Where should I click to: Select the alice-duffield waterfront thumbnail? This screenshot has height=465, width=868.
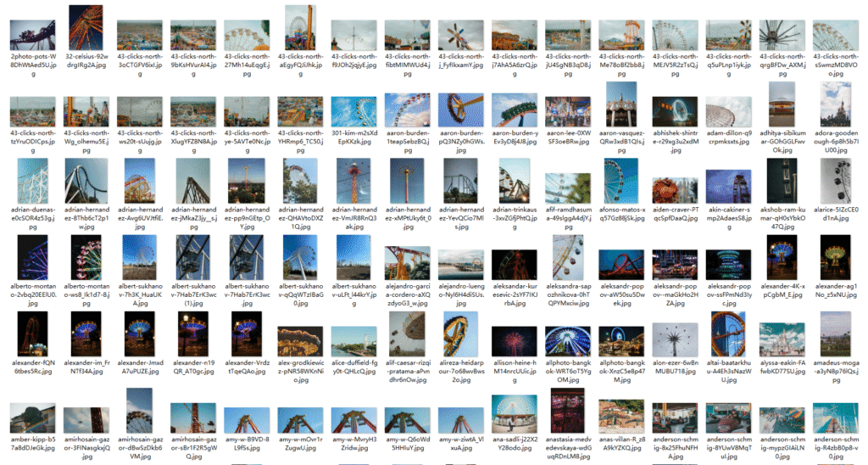[353, 341]
